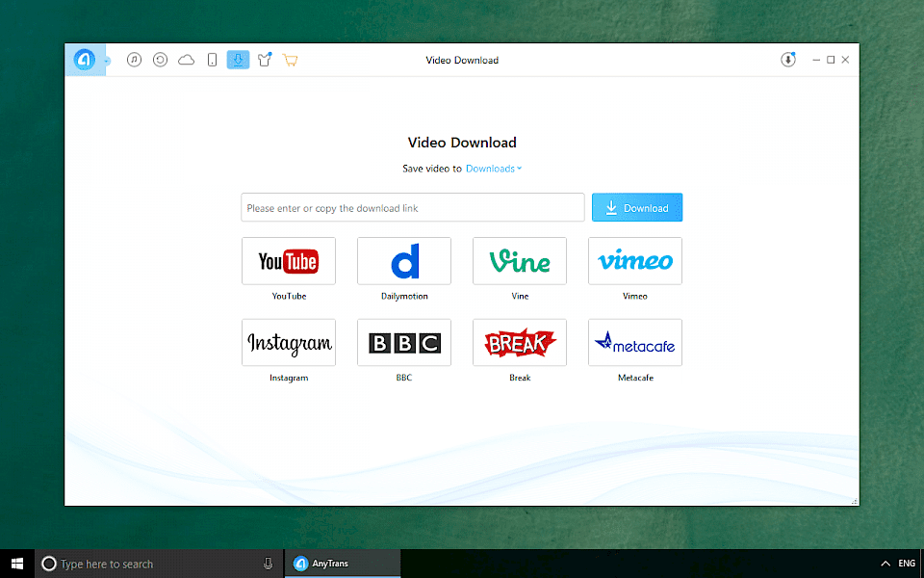Open the Instagram site tile
Screen dimensions: 924x578
tap(289, 343)
